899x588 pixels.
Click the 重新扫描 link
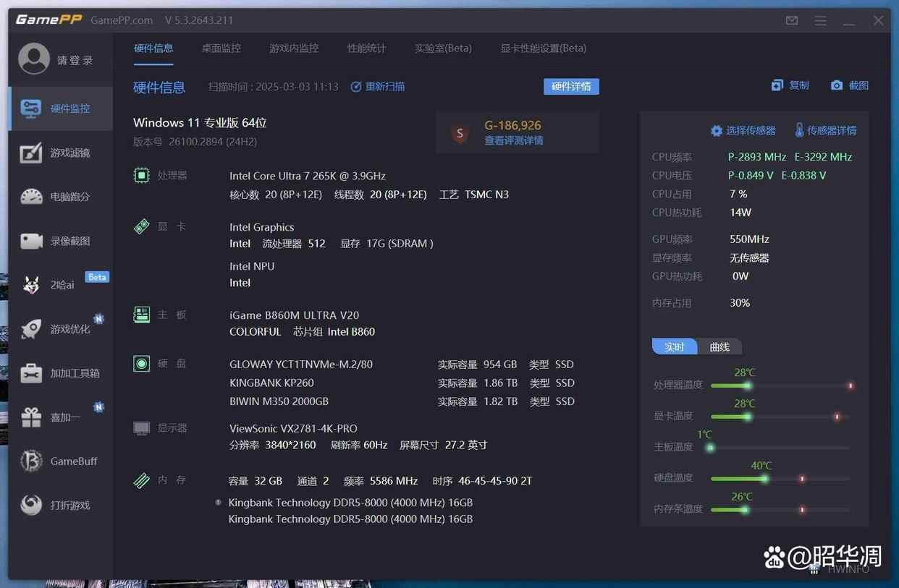(x=385, y=87)
